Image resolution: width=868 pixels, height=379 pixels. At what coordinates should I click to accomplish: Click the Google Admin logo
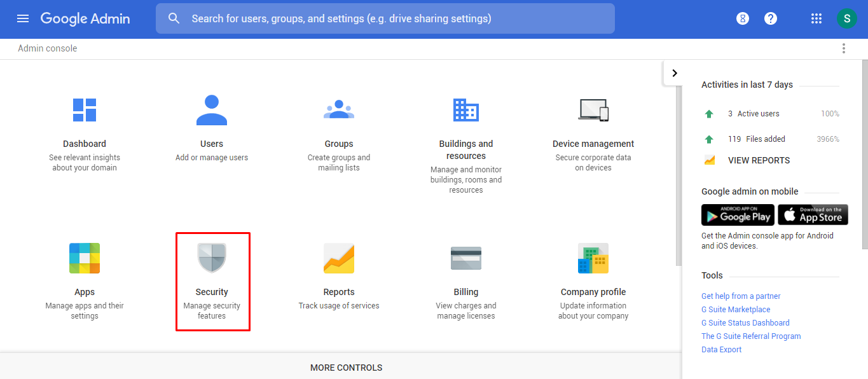pos(85,18)
